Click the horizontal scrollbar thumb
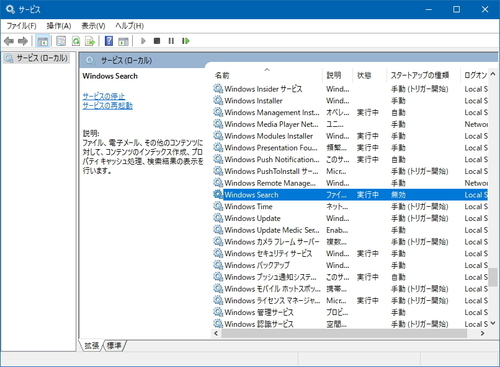Viewport: 500px width, 367px height. pyautogui.click(x=345, y=333)
